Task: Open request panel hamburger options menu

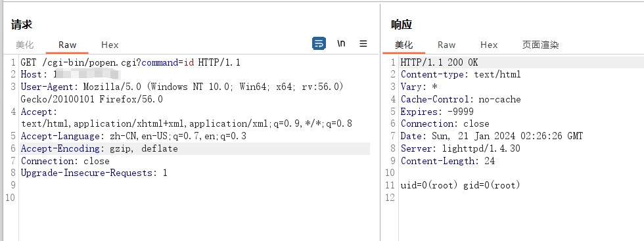Action: coord(363,43)
